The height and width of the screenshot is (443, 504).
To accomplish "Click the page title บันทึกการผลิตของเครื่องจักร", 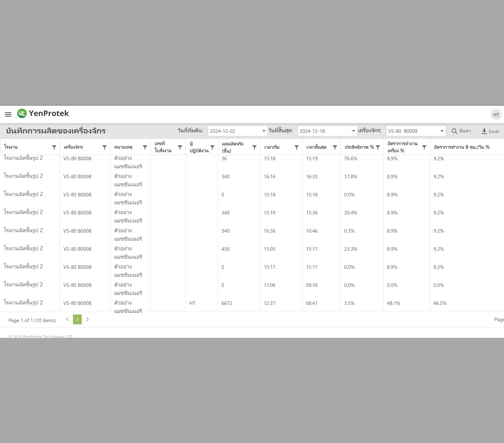I will pos(56,131).
